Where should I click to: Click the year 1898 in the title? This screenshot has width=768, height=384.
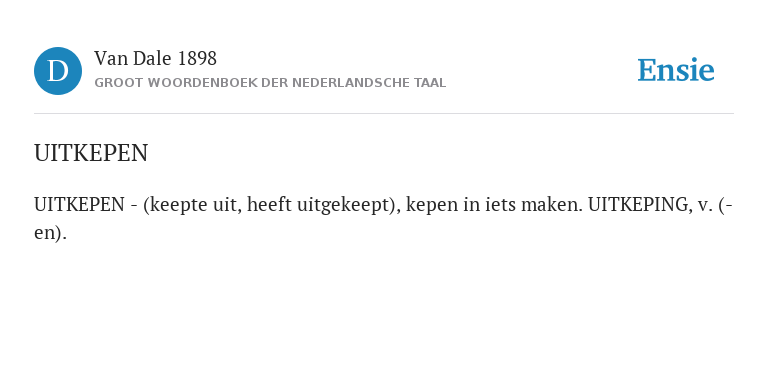(197, 59)
